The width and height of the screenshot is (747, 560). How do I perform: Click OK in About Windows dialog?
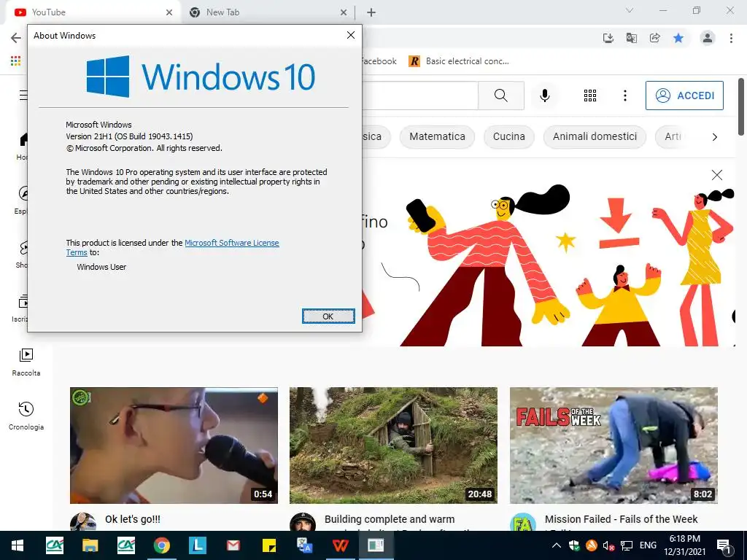328,316
